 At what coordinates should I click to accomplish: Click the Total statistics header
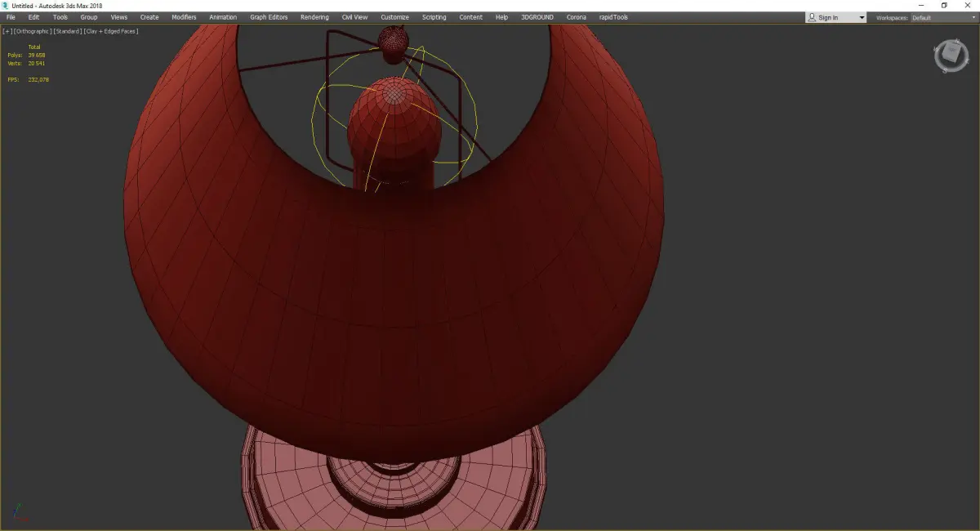pyautogui.click(x=34, y=47)
